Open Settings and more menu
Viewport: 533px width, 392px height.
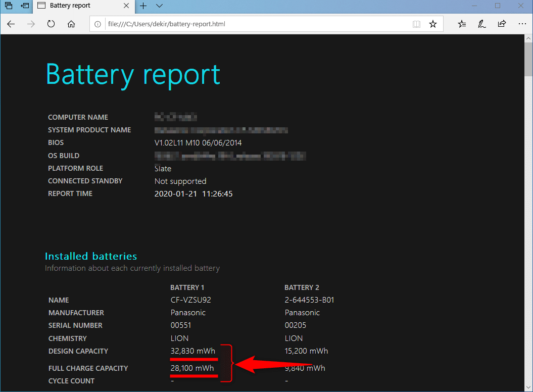click(522, 24)
